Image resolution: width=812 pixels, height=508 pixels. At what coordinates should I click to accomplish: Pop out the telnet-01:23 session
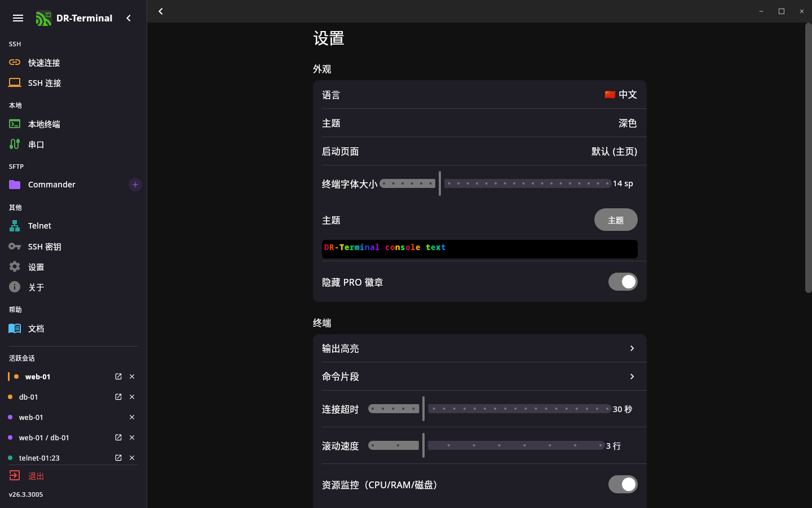tap(118, 458)
